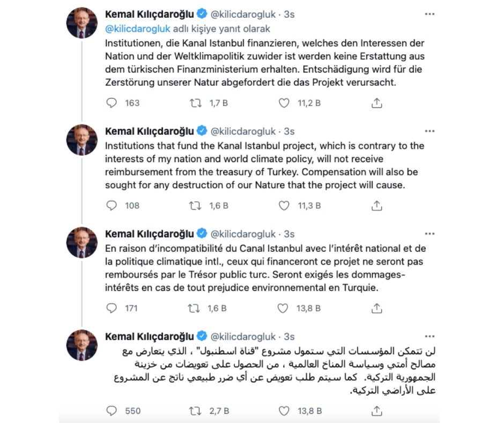The height and width of the screenshot is (423, 504).
Task: Open more options on the German tweet
Action: tap(429, 13)
